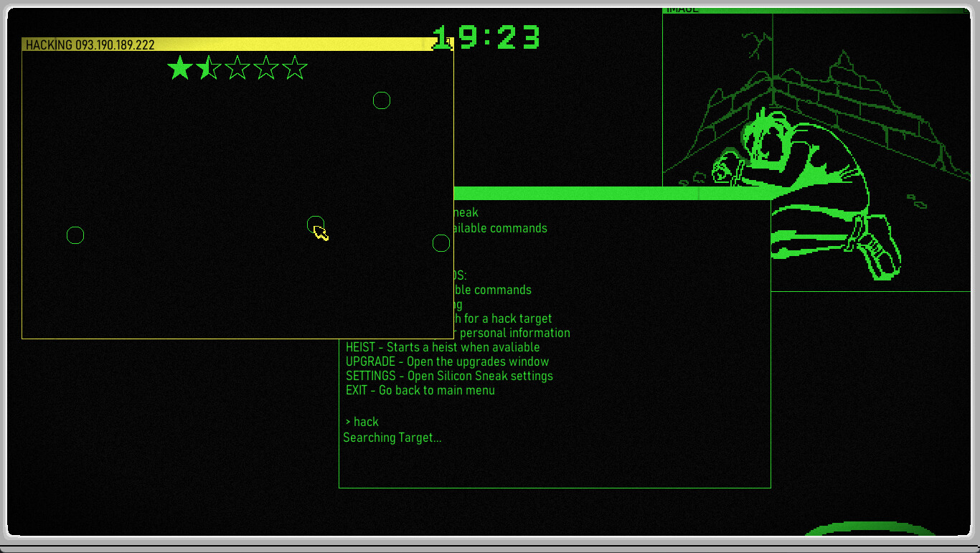Focus the green terminal window title bar
The width and height of the screenshot is (980, 553).
pyautogui.click(x=610, y=193)
